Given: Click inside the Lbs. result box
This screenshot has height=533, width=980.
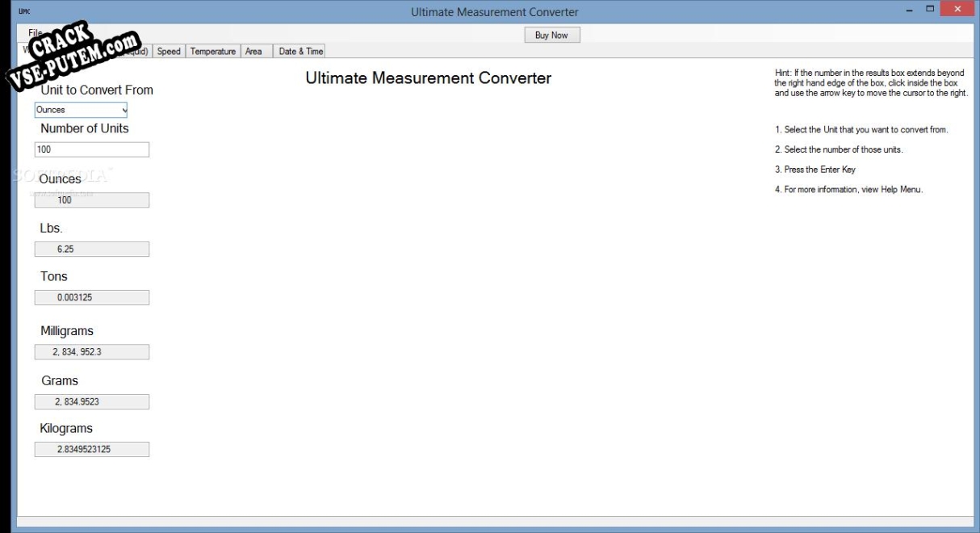Looking at the screenshot, I should pyautogui.click(x=92, y=250).
